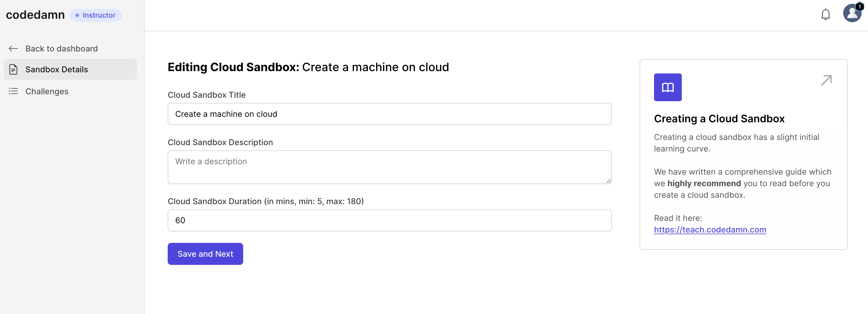Click the Instructor badge
The height and width of the screenshot is (314, 868).
point(95,15)
